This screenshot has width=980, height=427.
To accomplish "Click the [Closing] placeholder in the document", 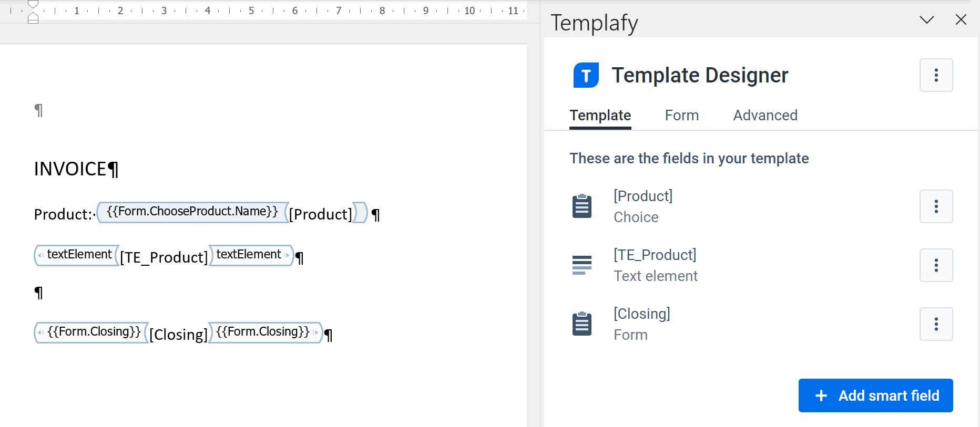I will coord(178,335).
